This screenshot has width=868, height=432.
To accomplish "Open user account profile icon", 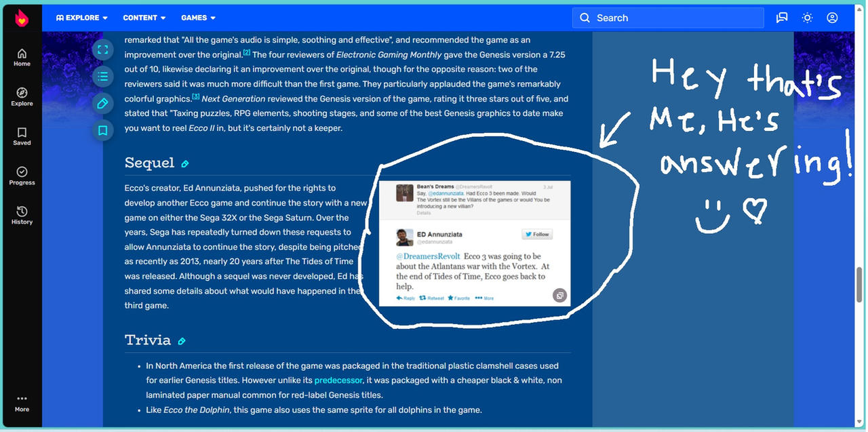I will [832, 18].
